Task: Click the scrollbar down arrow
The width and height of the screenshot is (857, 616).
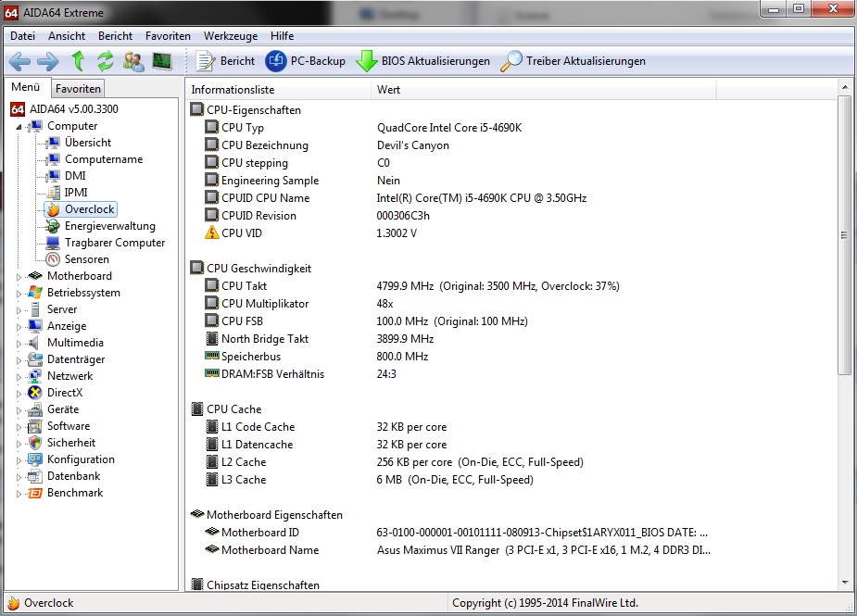Action: click(844, 583)
